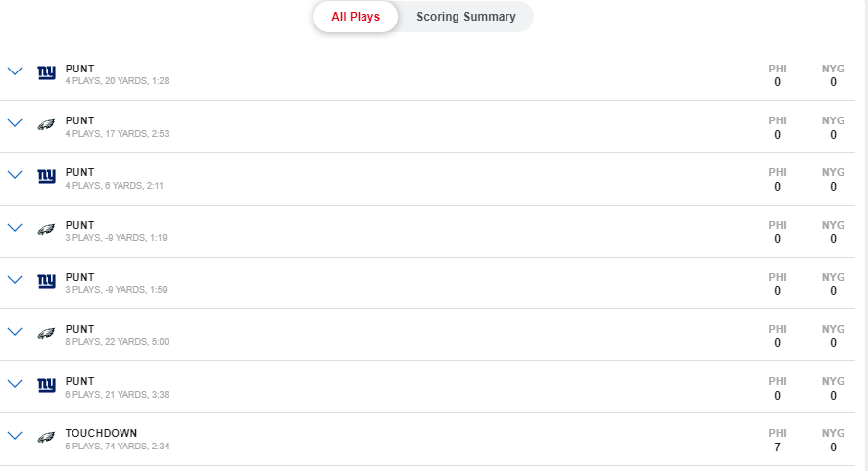Click the Eagles logo on the 5:00 drive
The height and width of the screenshot is (471, 868).
[x=46, y=332]
